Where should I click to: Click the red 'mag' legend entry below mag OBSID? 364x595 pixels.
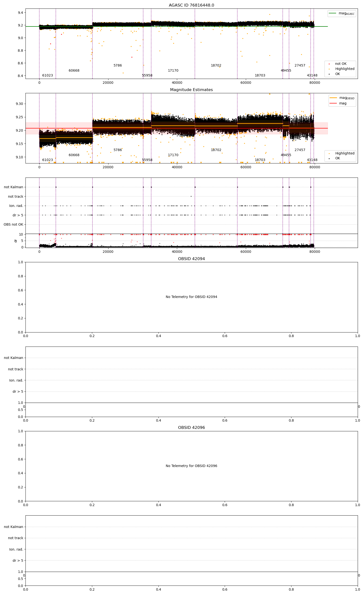338,103
